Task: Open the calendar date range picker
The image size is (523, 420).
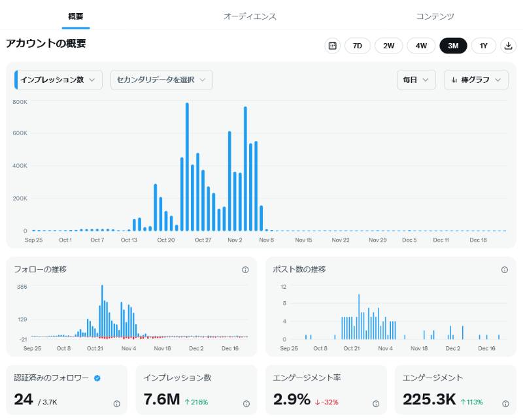Action: pos(332,46)
